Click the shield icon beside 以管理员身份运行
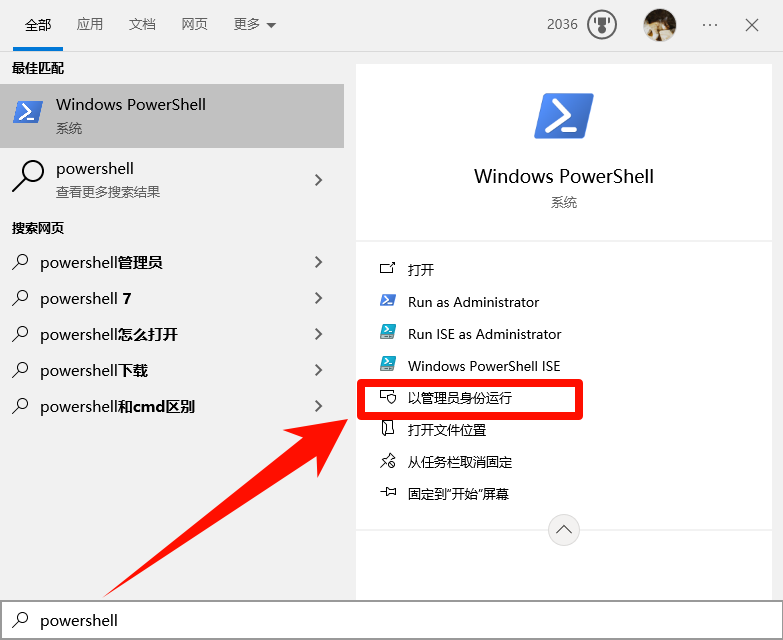The image size is (783, 640). [388, 397]
